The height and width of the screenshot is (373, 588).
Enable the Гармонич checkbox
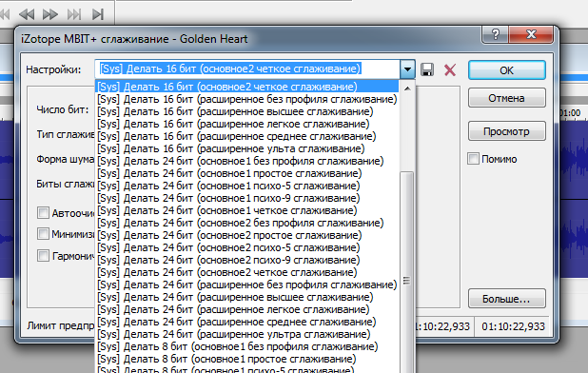click(43, 256)
